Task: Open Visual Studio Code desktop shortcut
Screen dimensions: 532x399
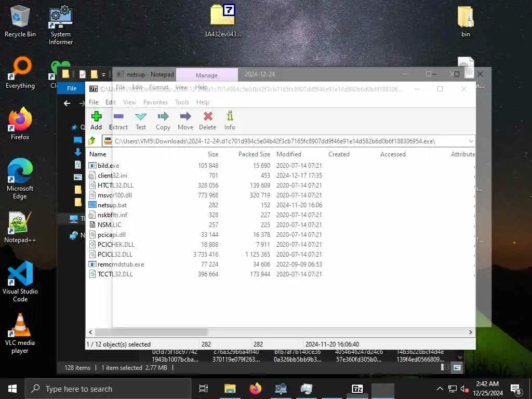Action: tap(20, 282)
